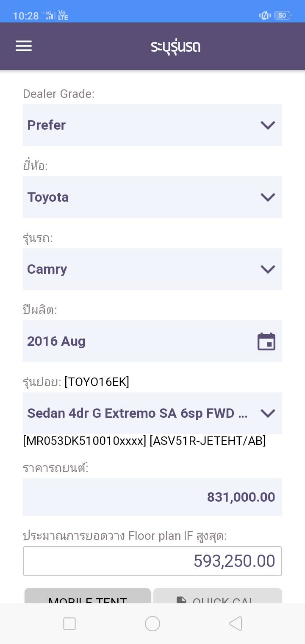This screenshot has width=305, height=644.
Task: Click the 593,250.00 floor plan amount field
Action: click(x=152, y=561)
